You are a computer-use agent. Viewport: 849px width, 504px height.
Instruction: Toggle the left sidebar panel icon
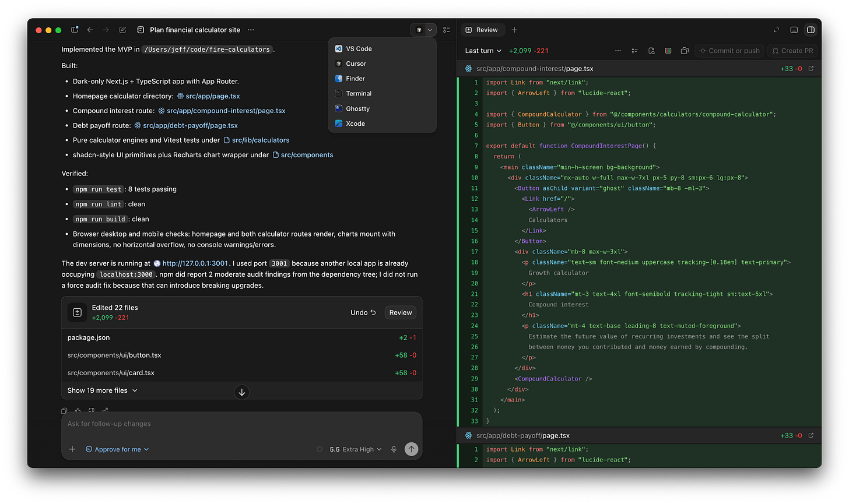tap(75, 30)
